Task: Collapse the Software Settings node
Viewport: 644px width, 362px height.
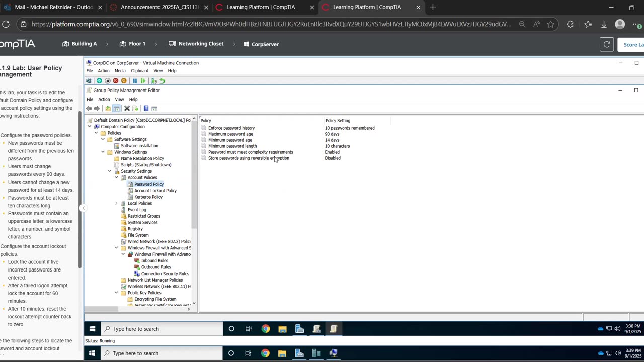Action: click(103, 139)
